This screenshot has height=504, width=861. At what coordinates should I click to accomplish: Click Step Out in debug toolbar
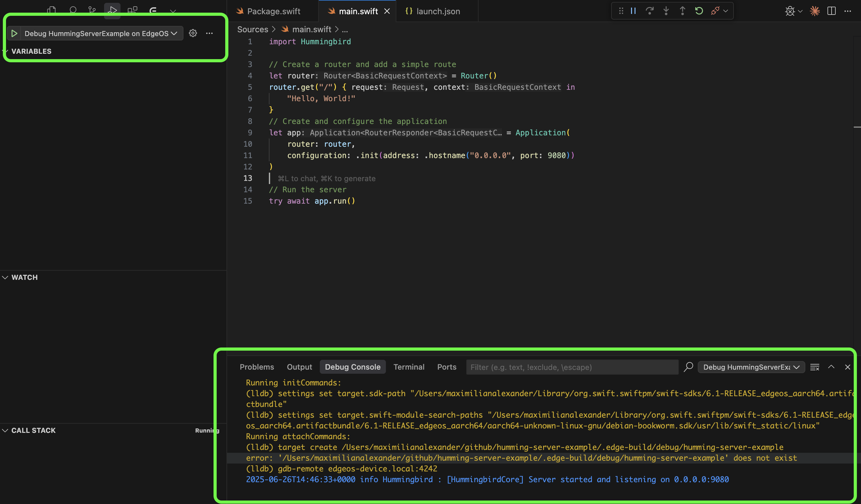pyautogui.click(x=682, y=11)
